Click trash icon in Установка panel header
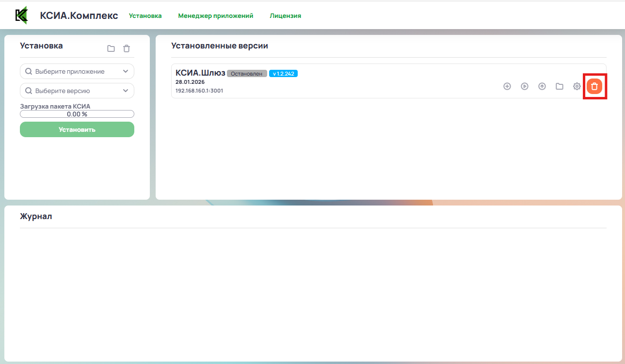Image resolution: width=625 pixels, height=364 pixels. click(x=127, y=48)
